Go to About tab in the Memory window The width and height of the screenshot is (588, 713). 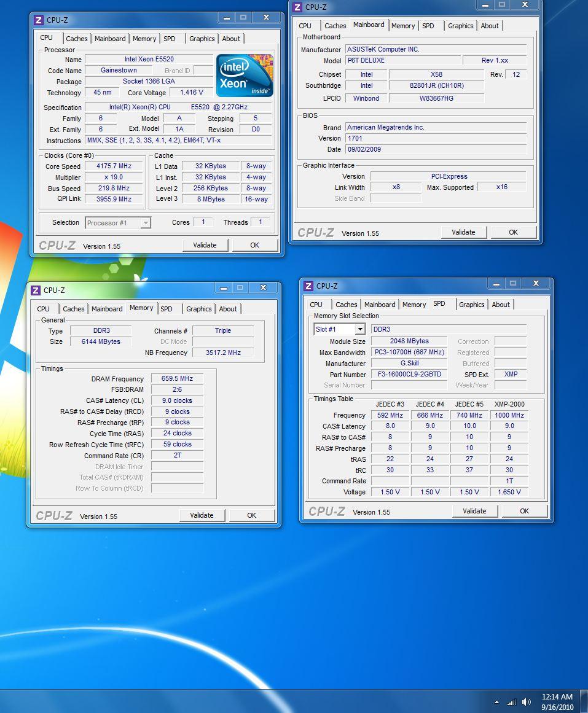pos(228,309)
